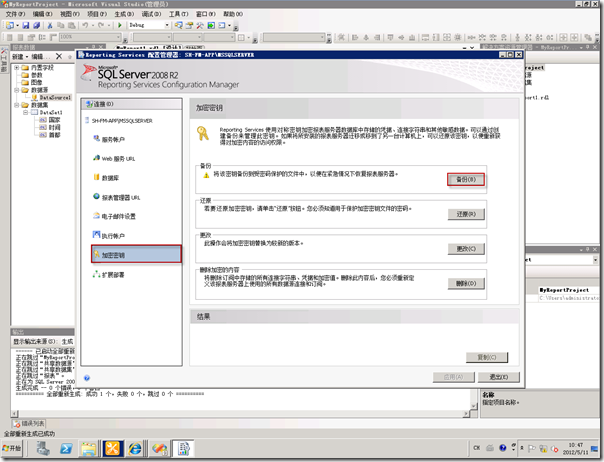Collapse the DataSet1 node
604x462 pixels.
(25, 112)
